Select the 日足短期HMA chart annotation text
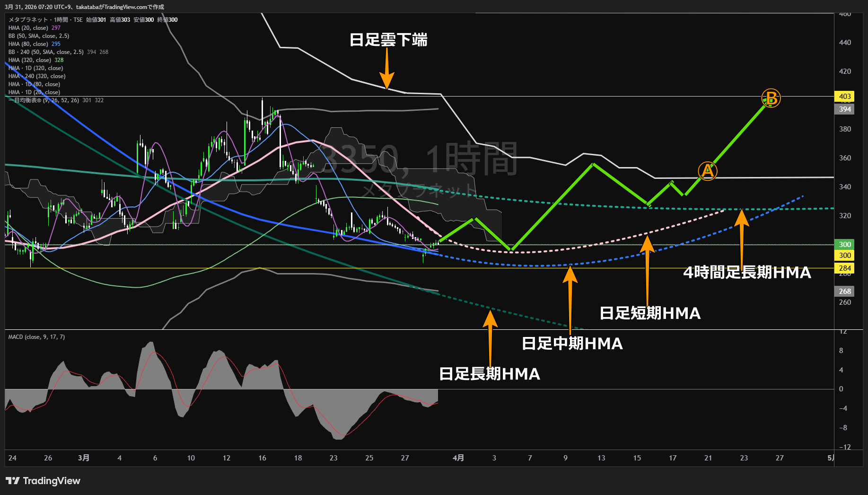Viewport: 868px width, 495px height. point(650,313)
